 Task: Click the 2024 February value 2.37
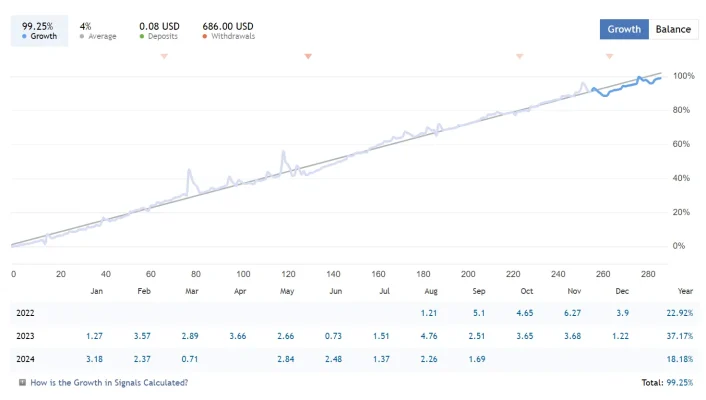pyautogui.click(x=142, y=359)
